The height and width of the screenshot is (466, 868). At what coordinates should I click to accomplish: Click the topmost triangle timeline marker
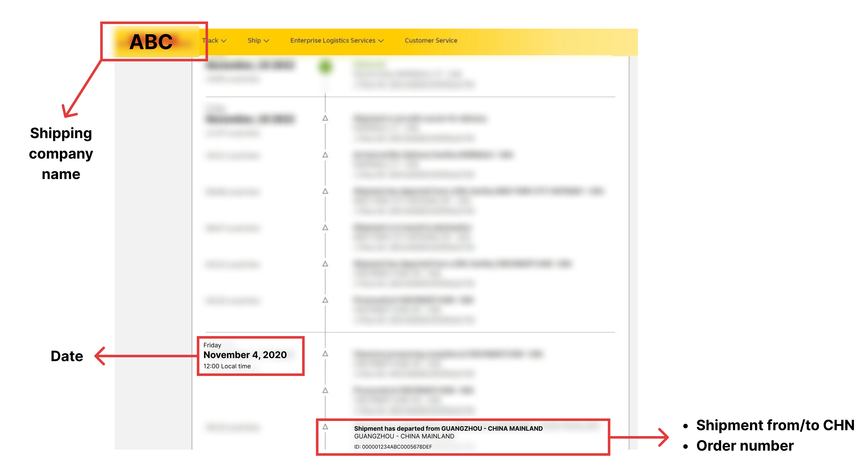[325, 118]
